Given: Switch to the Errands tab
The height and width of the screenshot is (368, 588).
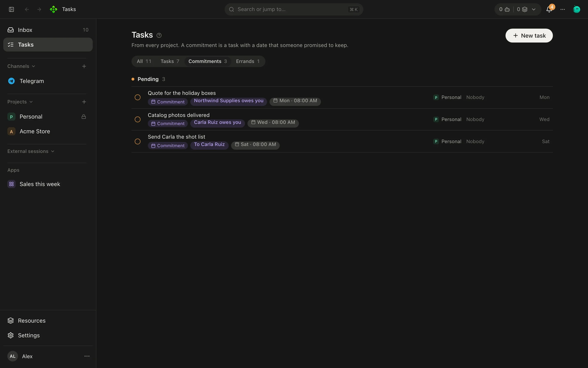Looking at the screenshot, I should pyautogui.click(x=248, y=61).
